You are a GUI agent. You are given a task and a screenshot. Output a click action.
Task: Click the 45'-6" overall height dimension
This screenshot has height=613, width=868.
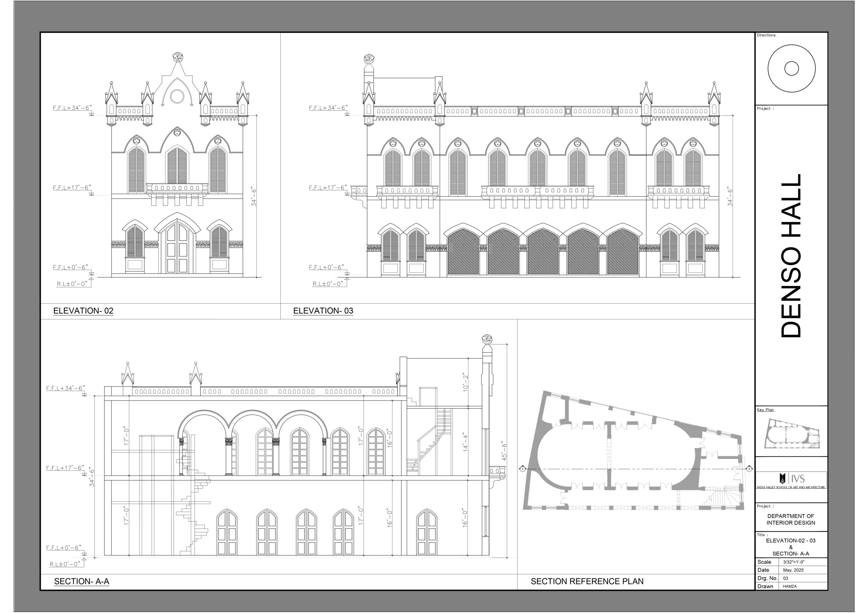point(504,451)
